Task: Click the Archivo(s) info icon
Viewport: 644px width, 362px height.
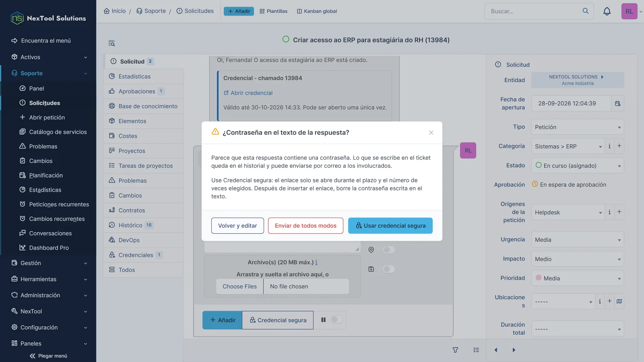Action: [316, 262]
